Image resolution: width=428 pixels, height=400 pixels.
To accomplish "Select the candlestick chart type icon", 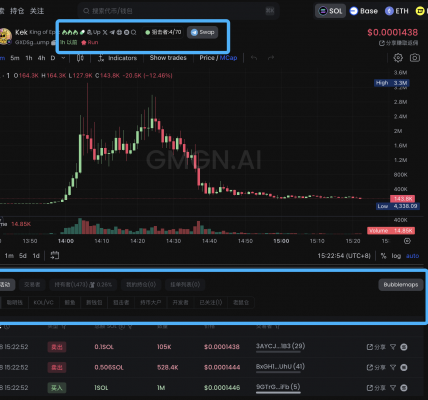I will [x=80, y=58].
